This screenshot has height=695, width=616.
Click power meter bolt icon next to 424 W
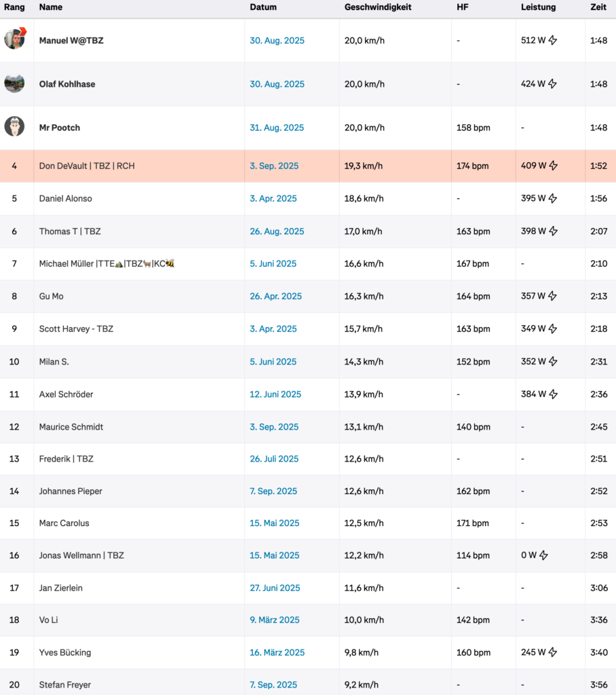point(552,83)
